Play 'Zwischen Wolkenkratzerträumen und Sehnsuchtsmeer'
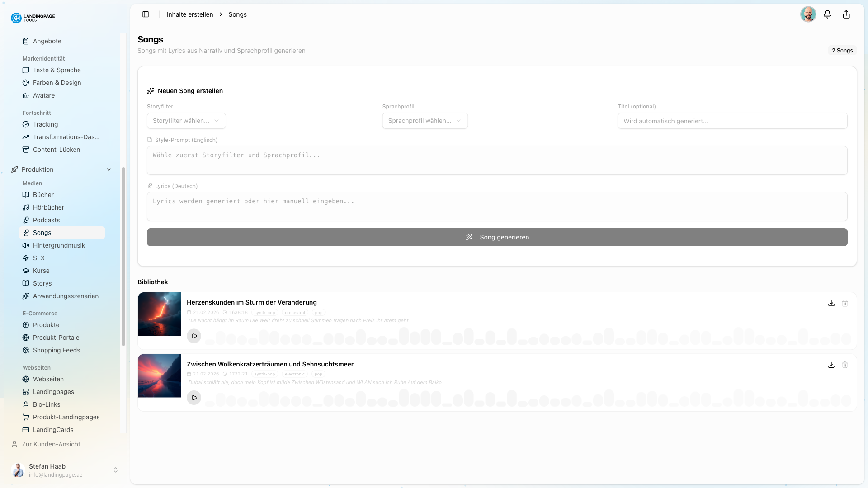Screen dimensions: 868x488 194,398
